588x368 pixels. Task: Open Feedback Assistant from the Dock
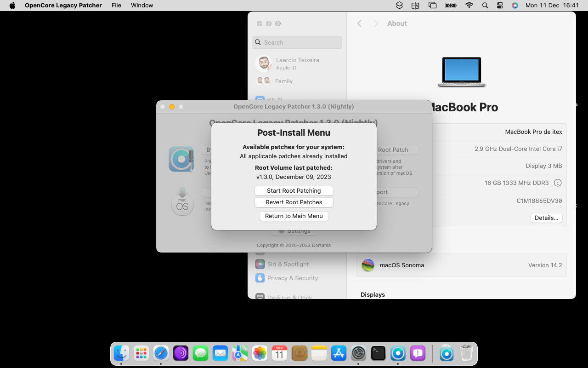(x=418, y=353)
